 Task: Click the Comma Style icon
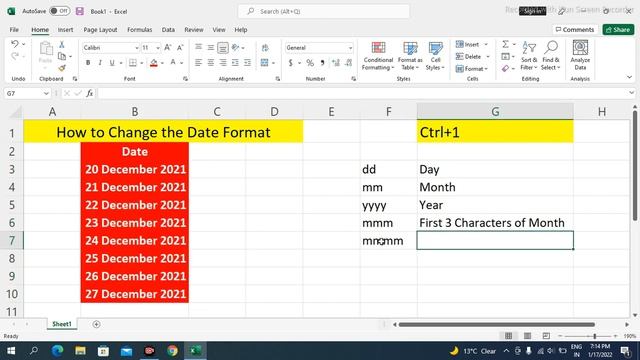pyautogui.click(x=322, y=63)
